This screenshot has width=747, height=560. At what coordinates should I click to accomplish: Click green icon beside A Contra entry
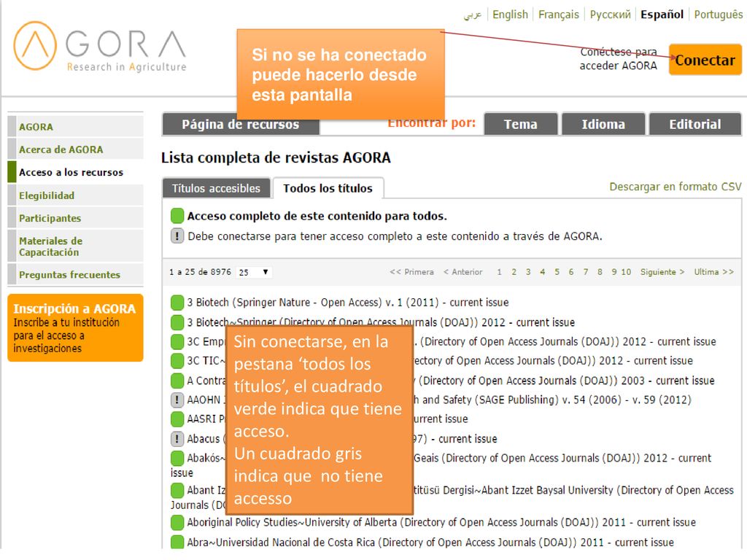(177, 381)
